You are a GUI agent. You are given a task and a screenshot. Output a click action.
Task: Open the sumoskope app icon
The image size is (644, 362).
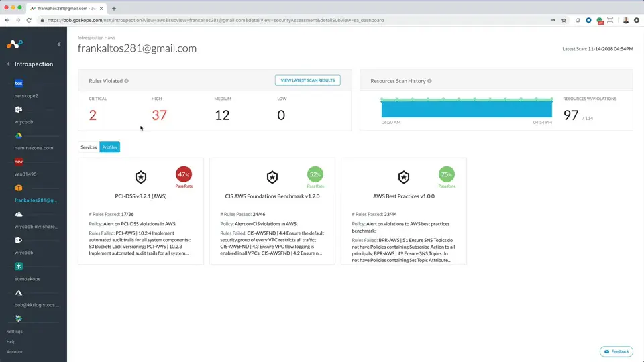[19, 266]
